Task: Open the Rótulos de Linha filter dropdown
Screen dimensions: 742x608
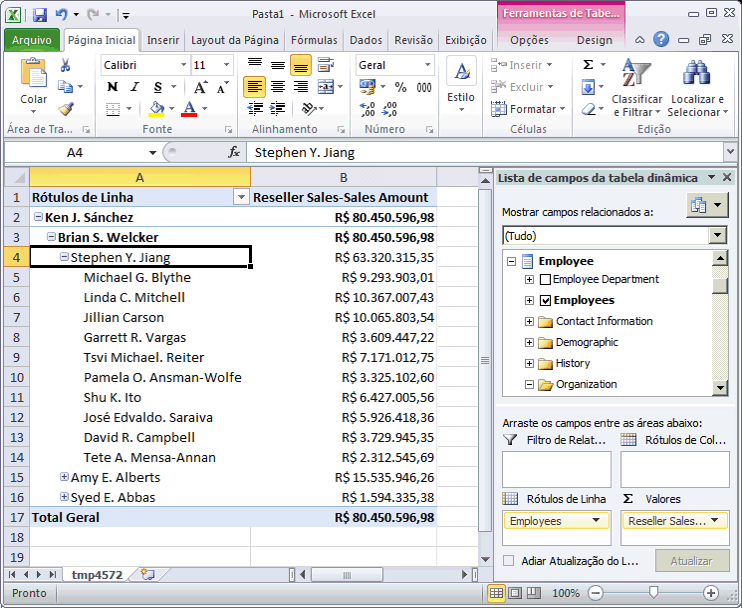Action: pos(240,197)
